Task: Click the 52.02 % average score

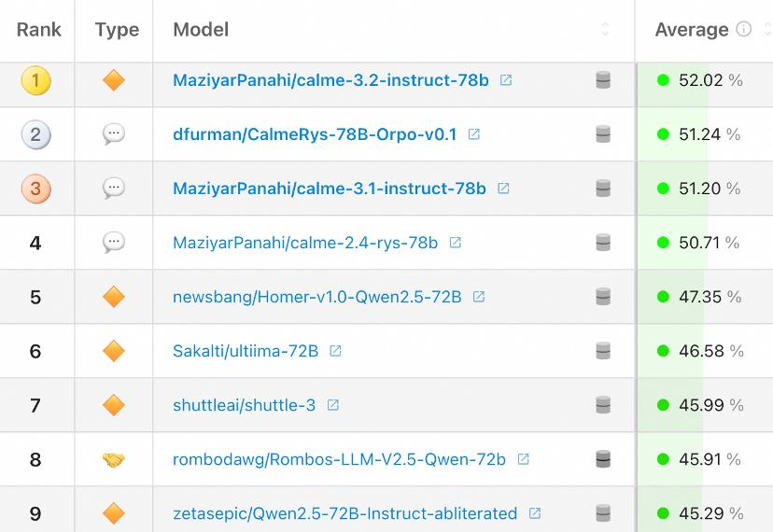Action: coord(710,80)
